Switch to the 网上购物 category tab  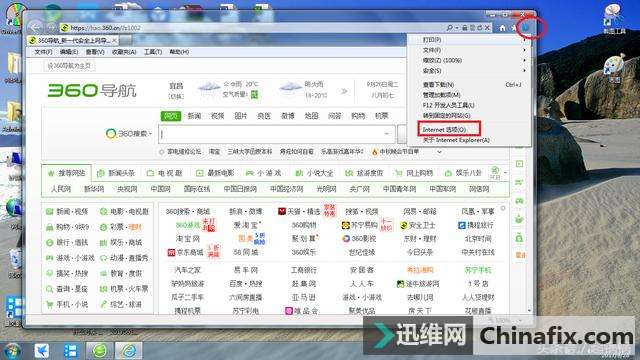tap(414, 173)
